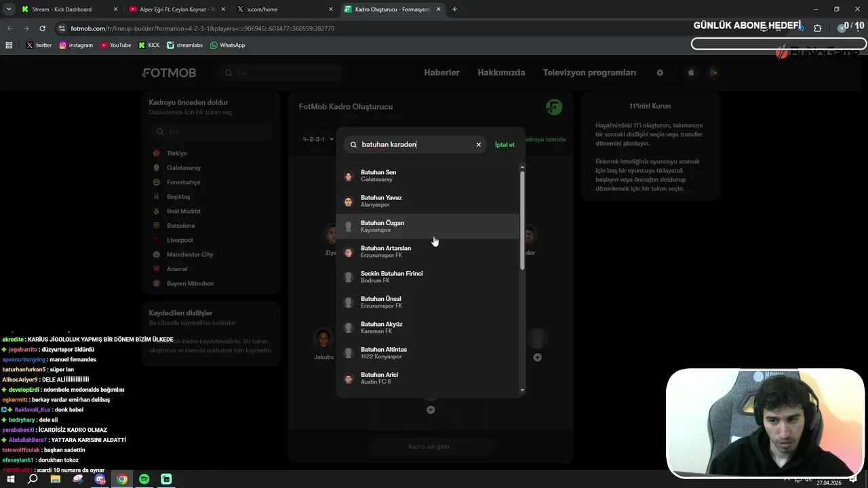868x488 pixels.
Task: Open Haberler in the top navigation
Action: (x=441, y=73)
